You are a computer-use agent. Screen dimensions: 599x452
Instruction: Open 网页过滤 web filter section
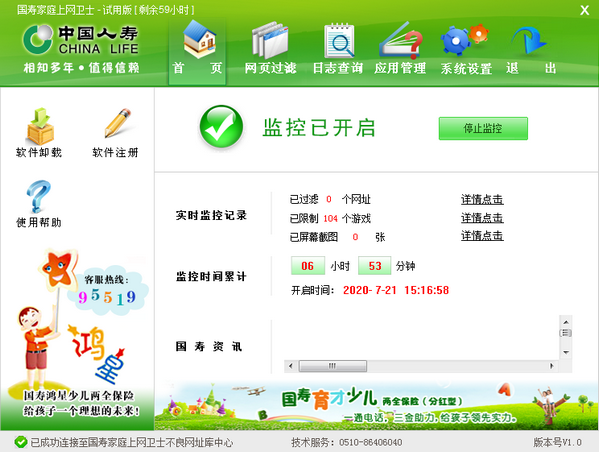(x=270, y=49)
